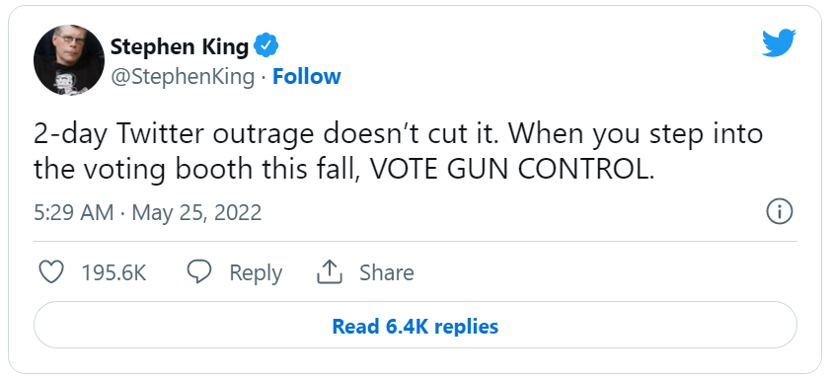This screenshot has width=832, height=378.
Task: Click the tweet's first line about Twitter outrage
Action: 398,135
